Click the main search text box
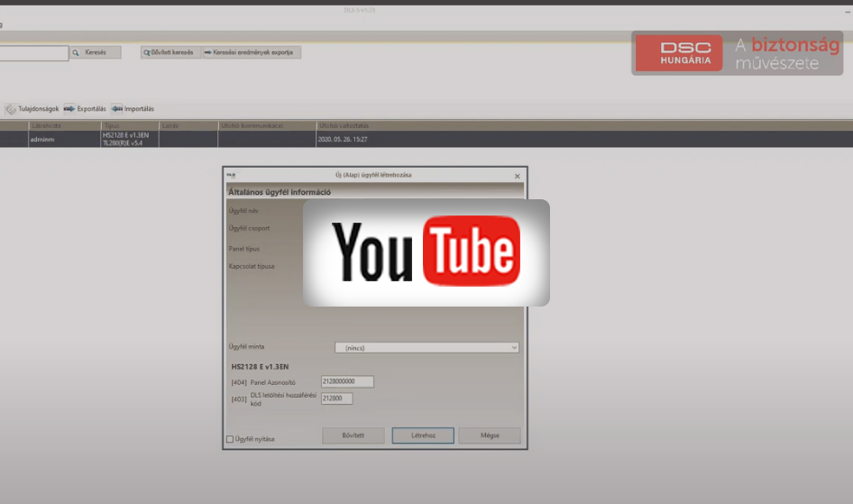 pos(34,53)
